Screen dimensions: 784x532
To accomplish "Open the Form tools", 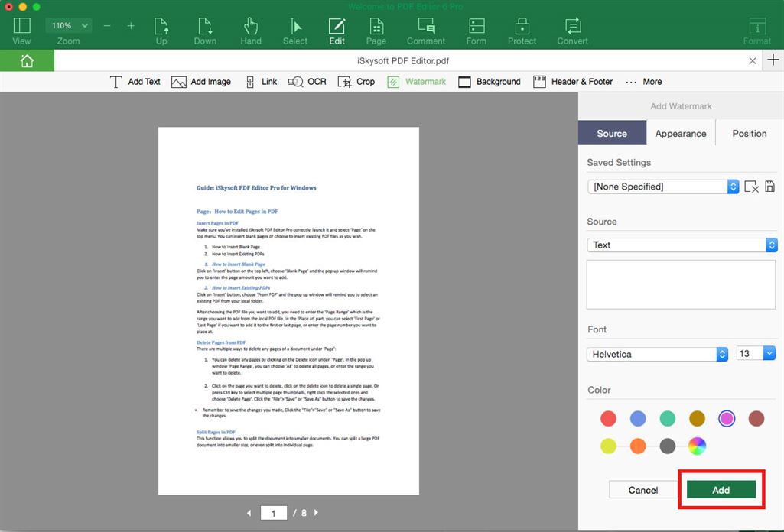I will click(x=476, y=31).
